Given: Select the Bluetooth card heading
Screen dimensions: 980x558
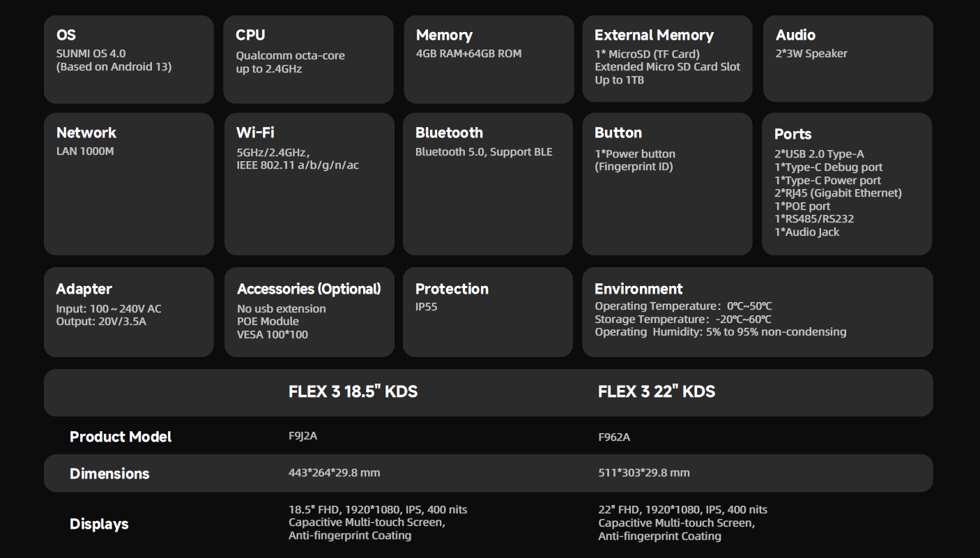Looking at the screenshot, I should click(449, 133).
